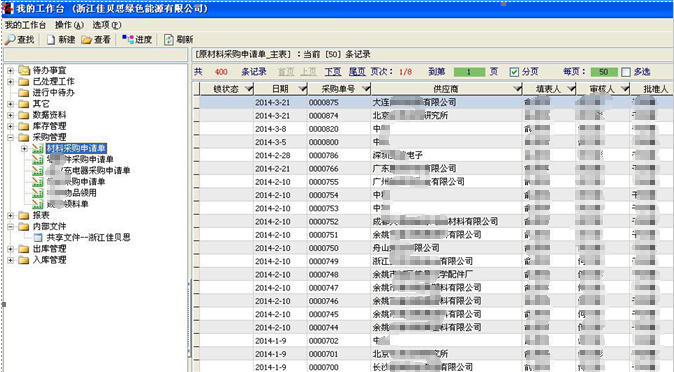The height and width of the screenshot is (372, 674).
Task: Open the 选项(P) menu
Action: (x=107, y=25)
